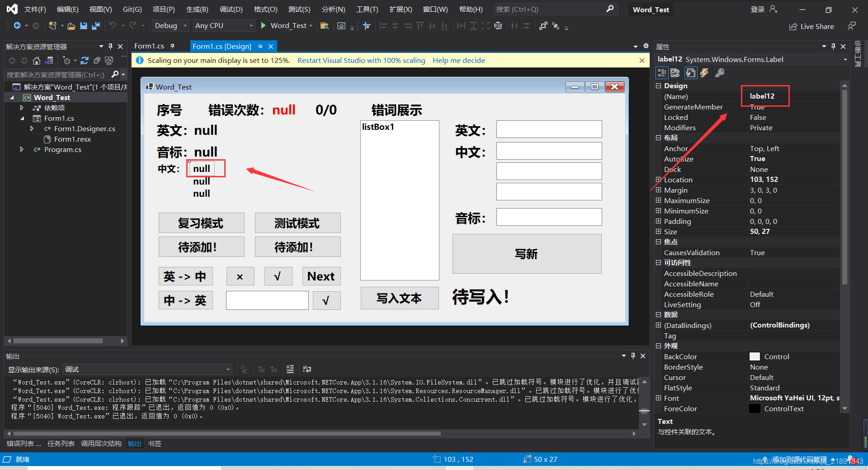868x470 pixels.
Task: Select Form1.Designer.cs in Solution Explorer
Action: 85,128
